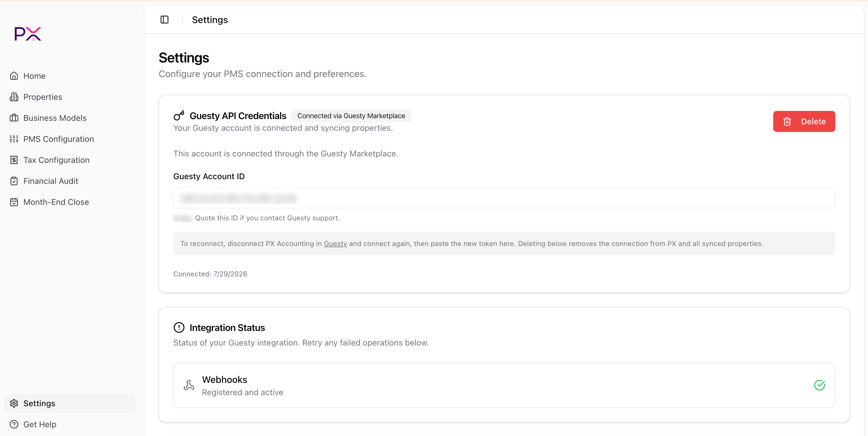Screen dimensions: 868x436
Task: Click the PMS Configuration sliders icon
Action: tap(14, 139)
